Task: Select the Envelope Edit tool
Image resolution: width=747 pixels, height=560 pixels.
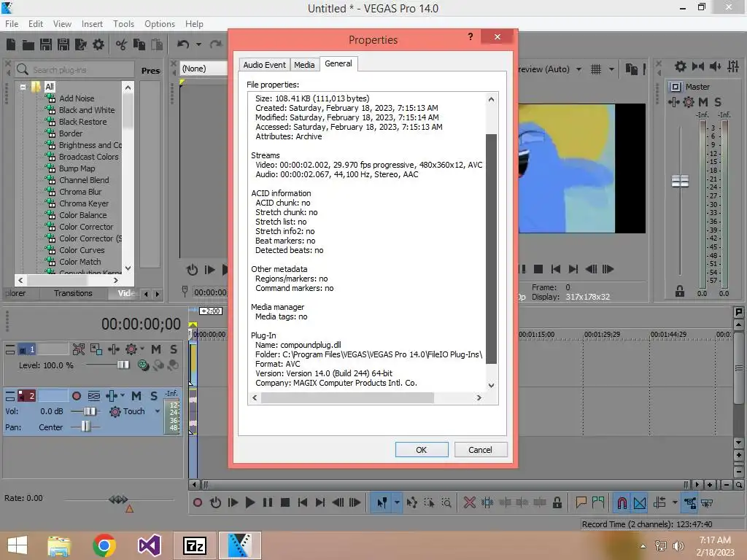Action: pos(411,503)
